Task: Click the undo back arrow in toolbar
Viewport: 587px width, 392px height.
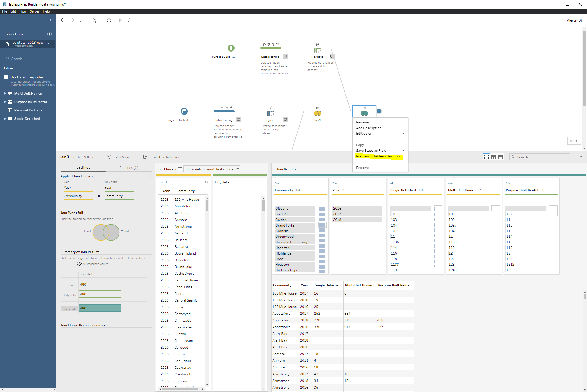Action: coord(63,20)
